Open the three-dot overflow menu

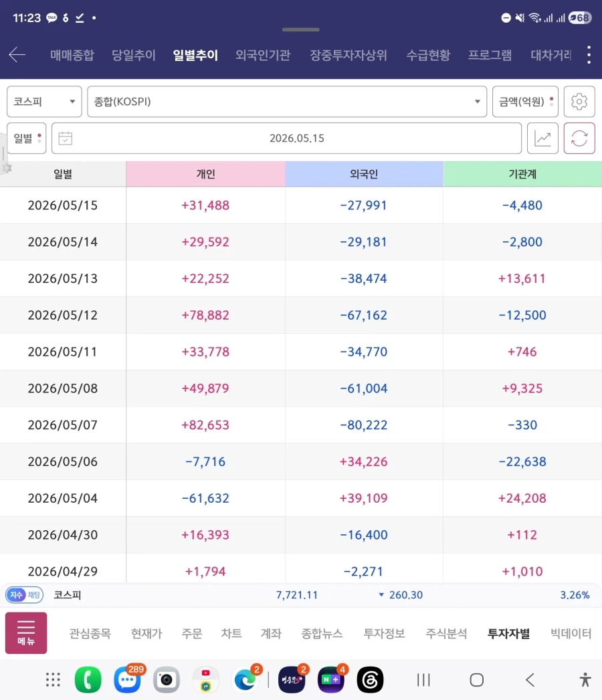click(x=589, y=55)
